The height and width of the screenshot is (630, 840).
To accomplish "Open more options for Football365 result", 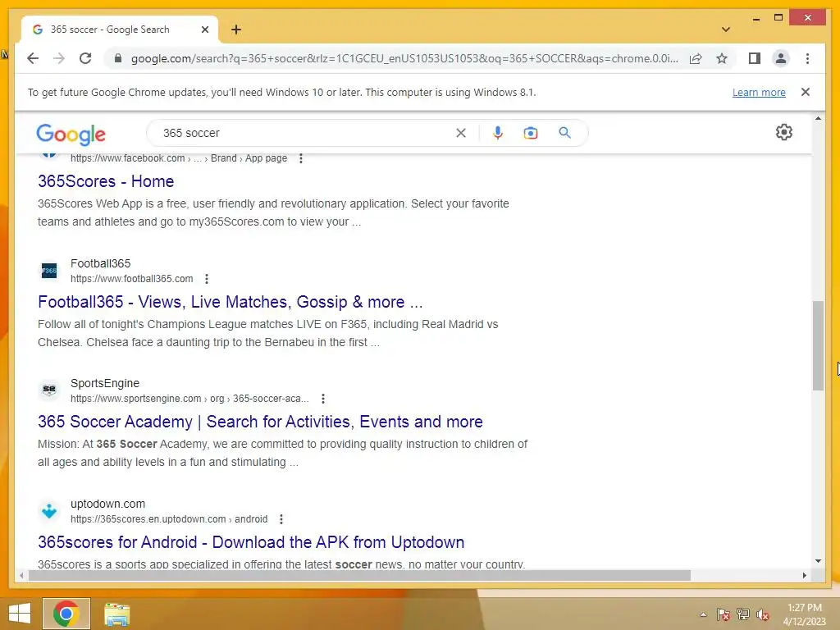I will tap(207, 279).
